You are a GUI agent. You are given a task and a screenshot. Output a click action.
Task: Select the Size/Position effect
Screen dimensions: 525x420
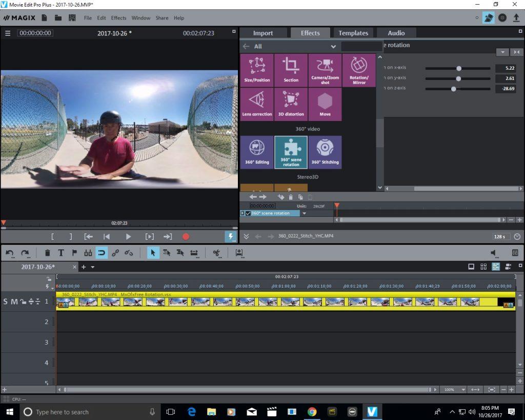257,70
